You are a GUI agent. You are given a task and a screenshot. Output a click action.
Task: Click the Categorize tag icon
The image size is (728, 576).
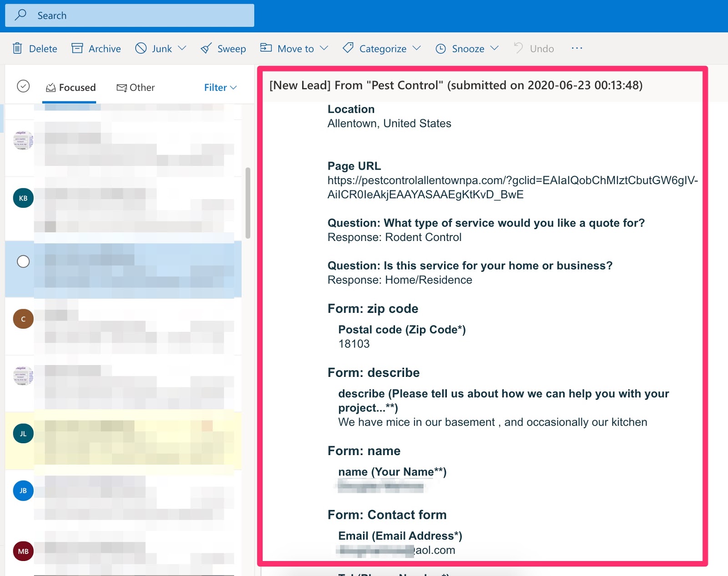tap(348, 48)
